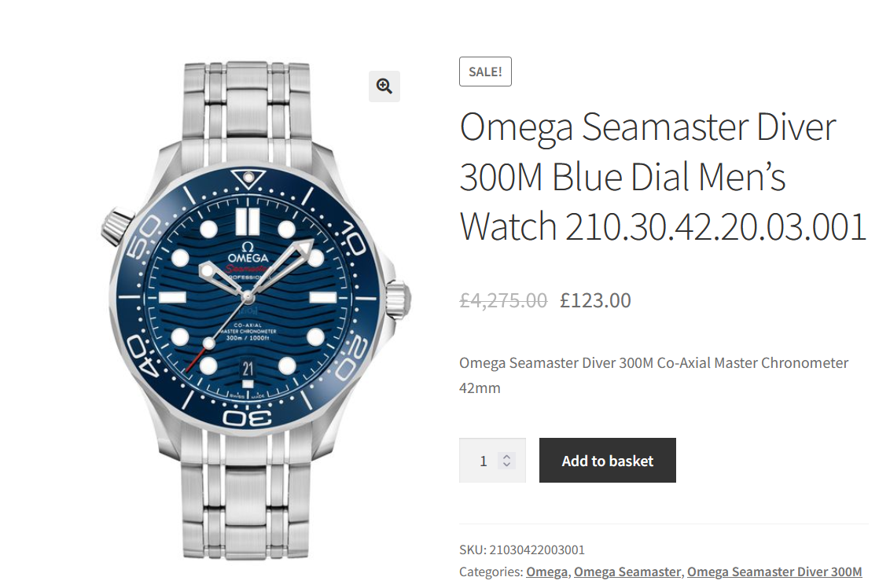Click the SKU number 21030422003001
This screenshot has width=890, height=588.
click(537, 549)
